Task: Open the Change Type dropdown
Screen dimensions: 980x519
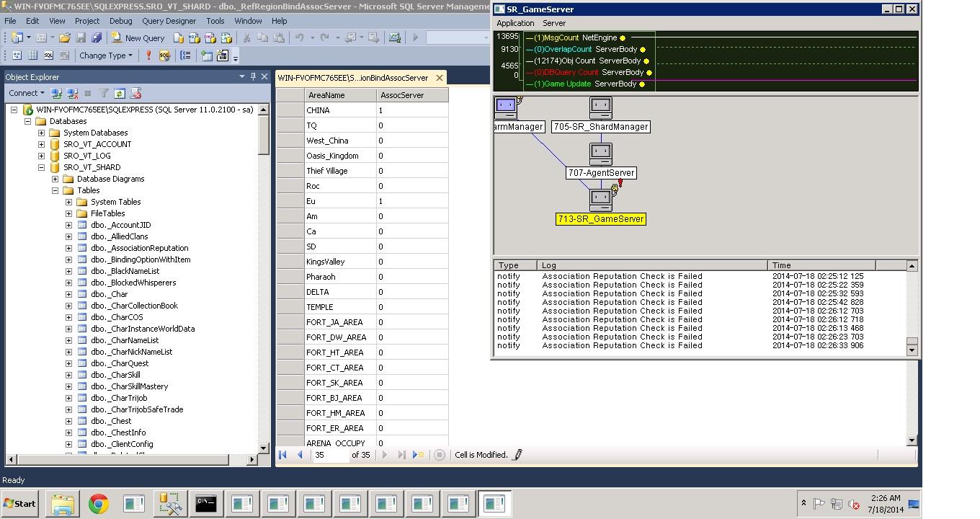Action: 106,56
